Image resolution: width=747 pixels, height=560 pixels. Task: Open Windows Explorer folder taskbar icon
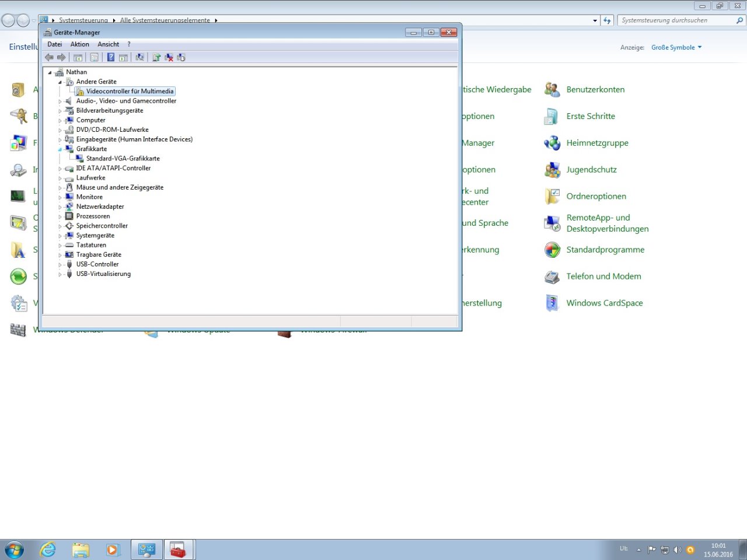pos(81,549)
